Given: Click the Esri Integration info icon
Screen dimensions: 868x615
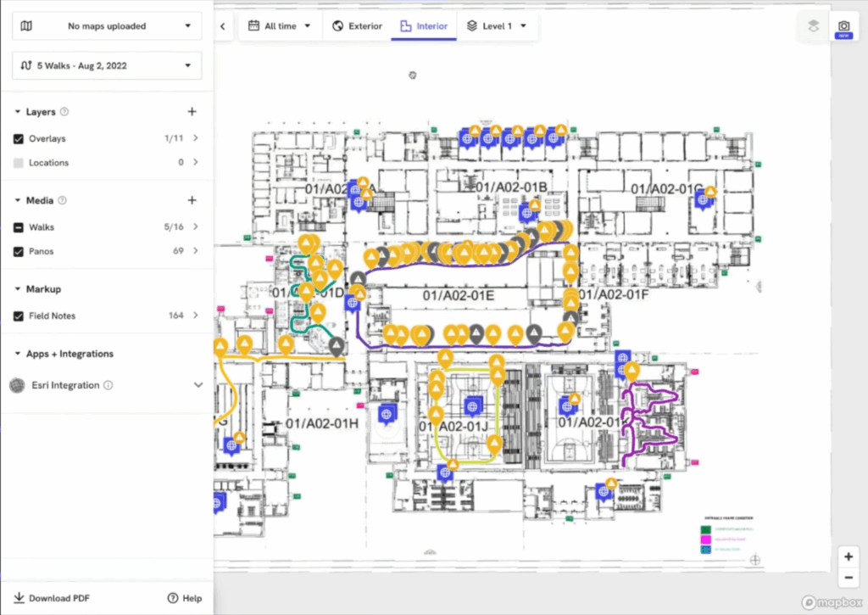Looking at the screenshot, I should 108,385.
